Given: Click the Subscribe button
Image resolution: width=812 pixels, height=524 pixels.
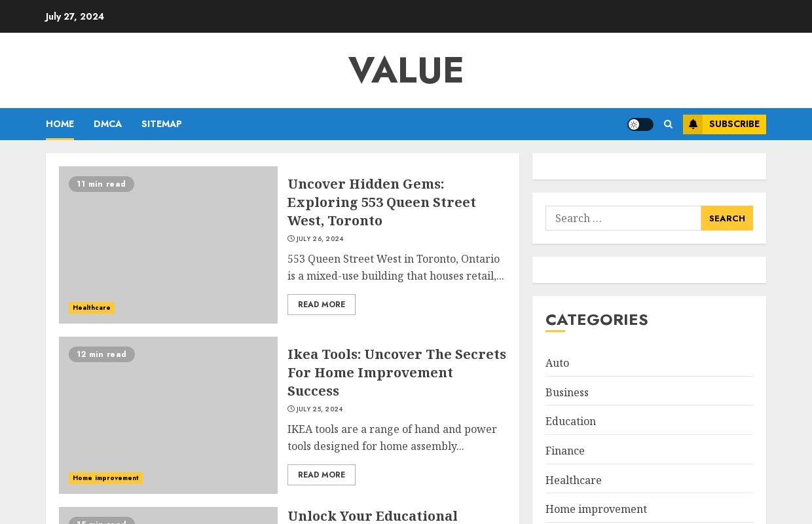Looking at the screenshot, I should (724, 124).
